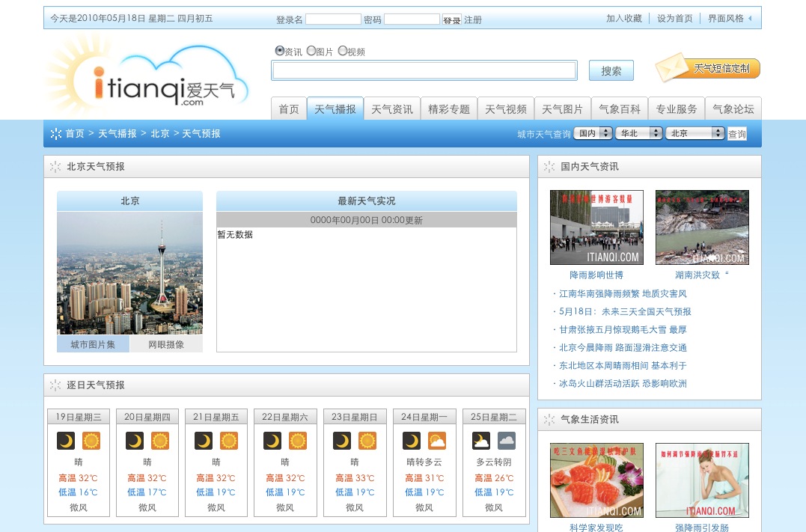Open the 湖南洪灾 news thumbnail
This screenshot has height=532, width=806.
pos(702,227)
